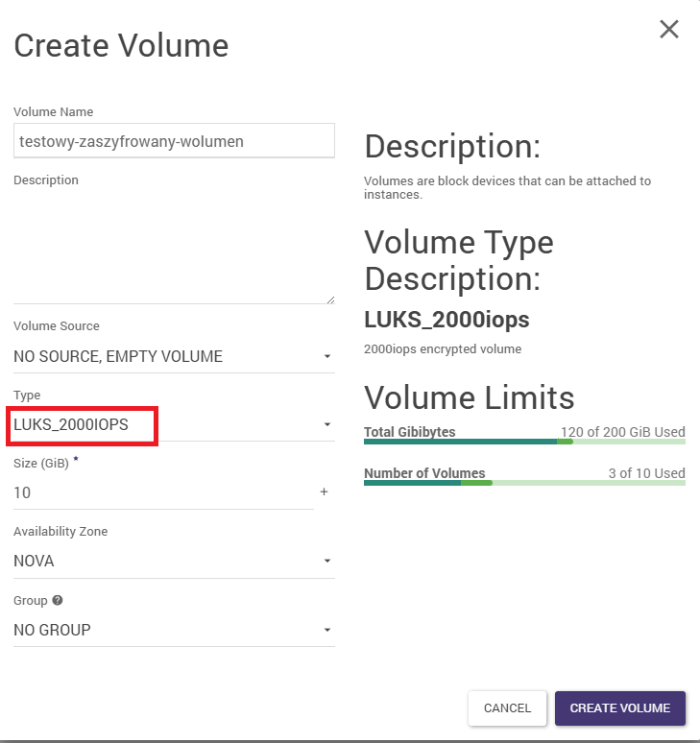Increase size with the plus icon
Screen dimensions: 700x743
(324, 492)
